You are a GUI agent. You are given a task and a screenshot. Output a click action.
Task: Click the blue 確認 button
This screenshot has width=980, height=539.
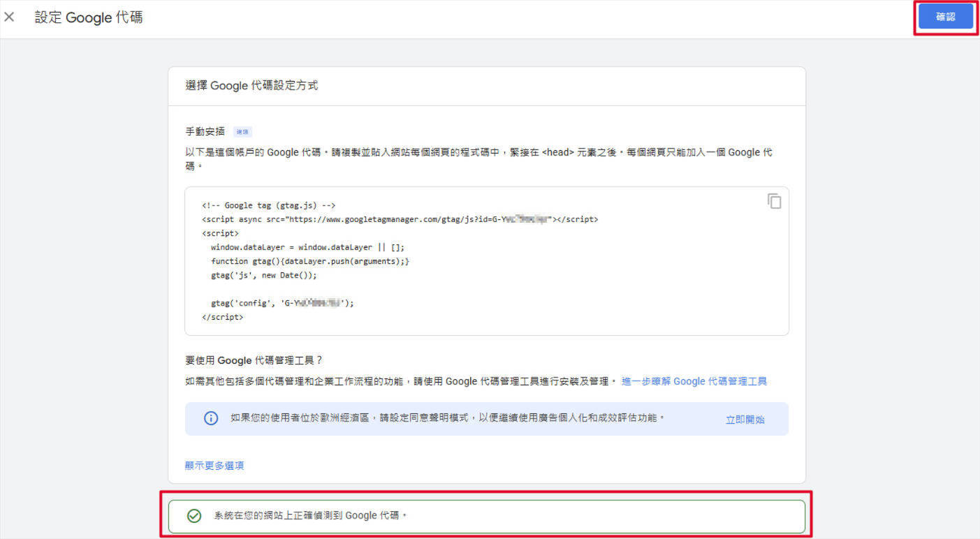(x=945, y=17)
